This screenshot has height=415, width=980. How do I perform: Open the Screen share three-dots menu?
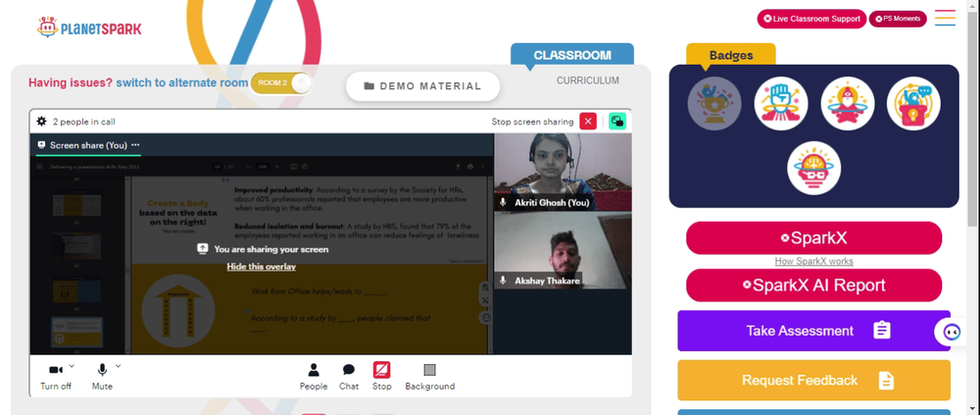pyautogui.click(x=135, y=145)
